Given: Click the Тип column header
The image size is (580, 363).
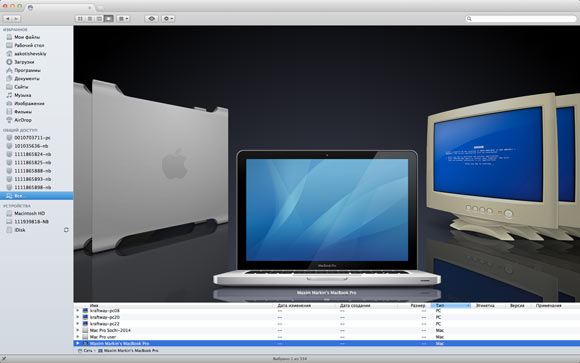Looking at the screenshot, I should (x=451, y=305).
